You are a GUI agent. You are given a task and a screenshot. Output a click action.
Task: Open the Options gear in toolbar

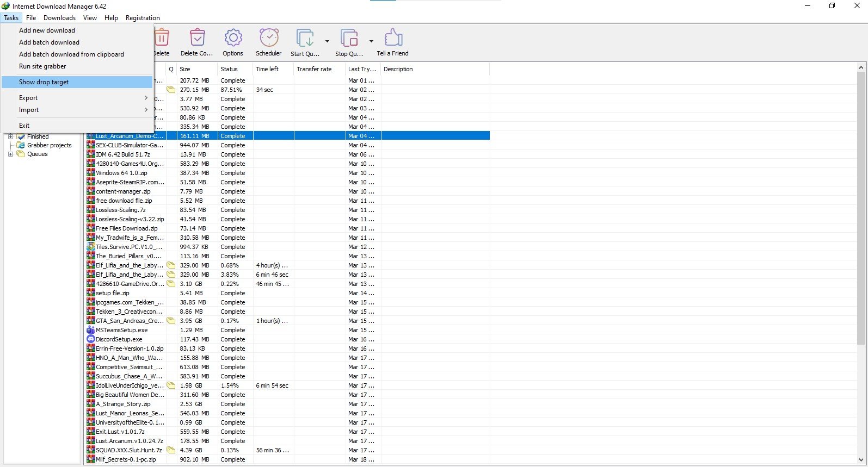(x=233, y=39)
